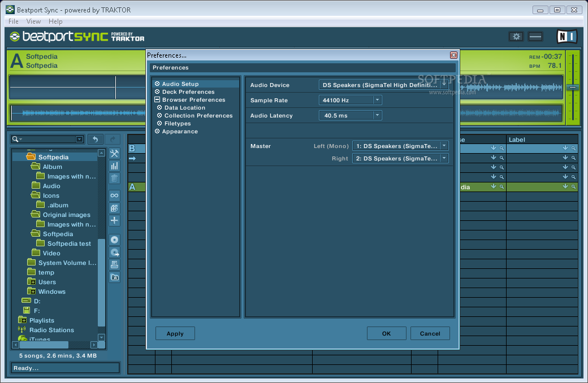Click the magnifier icon in the search box
Viewport: 588px width, 383px height.
15,139
